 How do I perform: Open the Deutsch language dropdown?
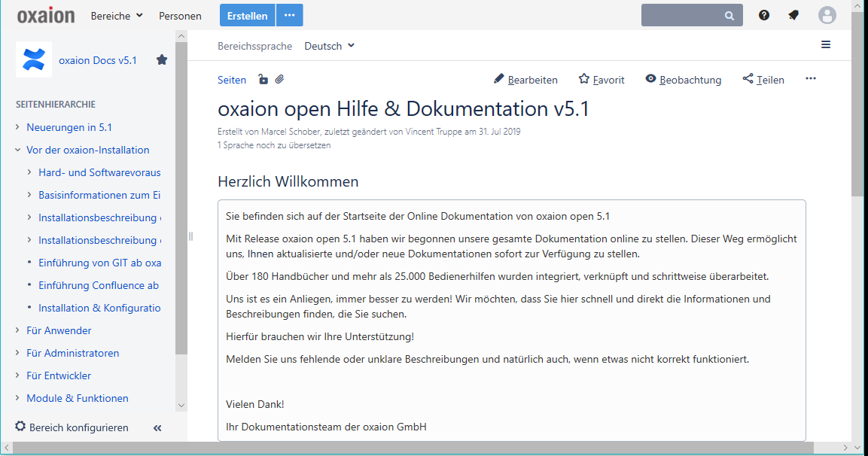[x=329, y=46]
